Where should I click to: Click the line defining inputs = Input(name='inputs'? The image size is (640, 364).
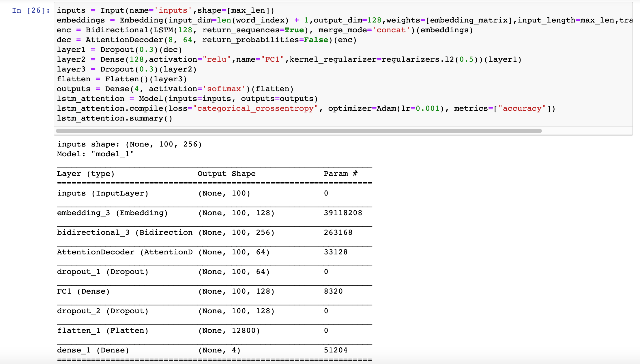(x=165, y=10)
